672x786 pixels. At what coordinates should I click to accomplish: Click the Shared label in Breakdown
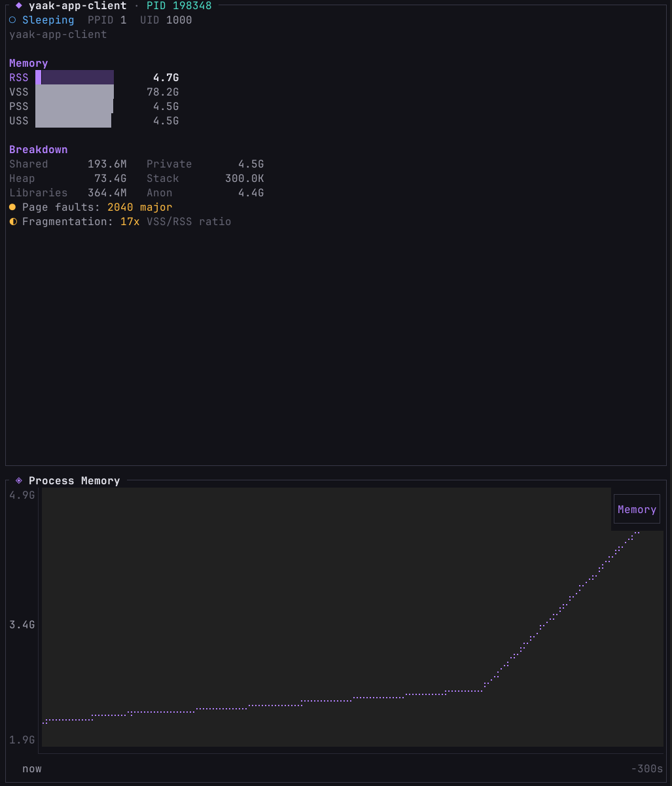[x=29, y=164]
